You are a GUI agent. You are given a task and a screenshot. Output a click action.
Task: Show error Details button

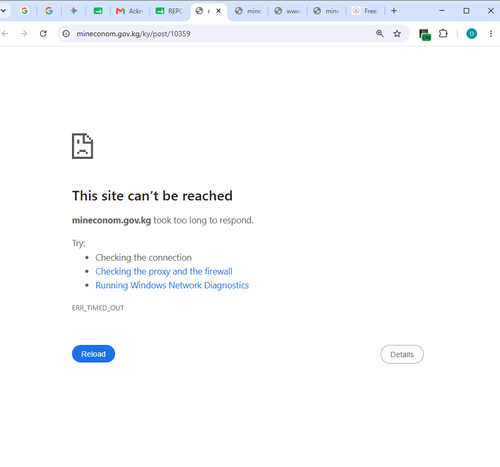pyautogui.click(x=402, y=354)
